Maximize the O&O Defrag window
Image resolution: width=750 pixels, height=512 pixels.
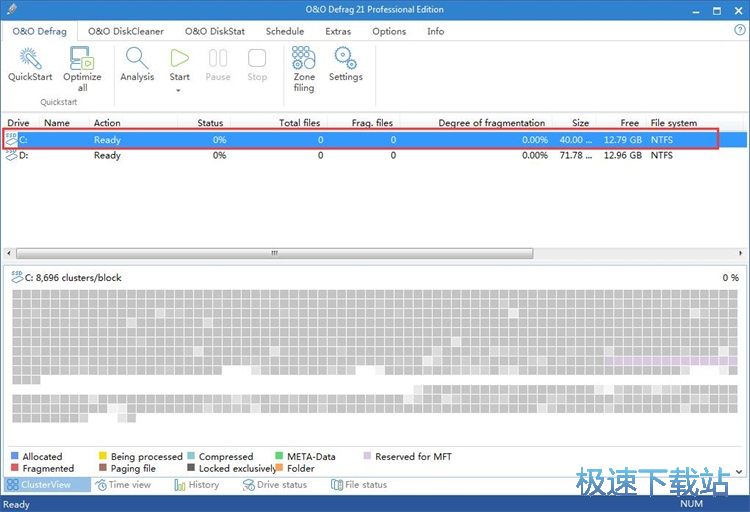point(717,11)
